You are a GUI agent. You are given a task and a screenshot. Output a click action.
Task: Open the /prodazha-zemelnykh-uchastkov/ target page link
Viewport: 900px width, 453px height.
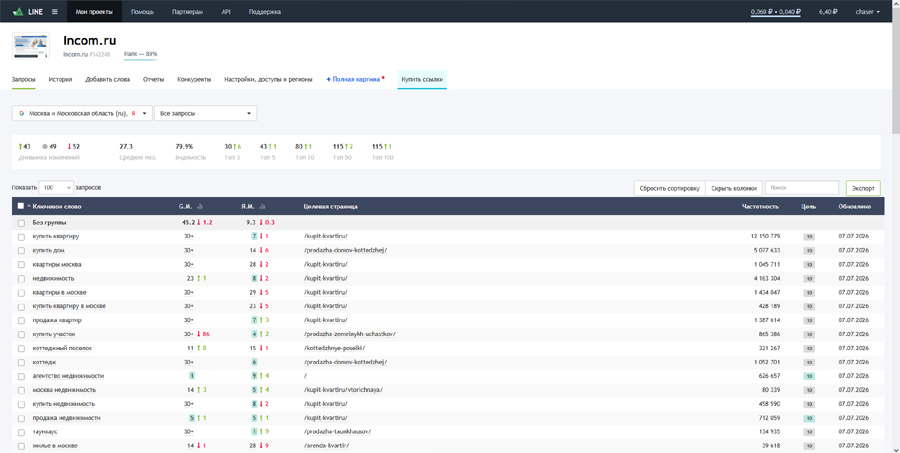[350, 334]
